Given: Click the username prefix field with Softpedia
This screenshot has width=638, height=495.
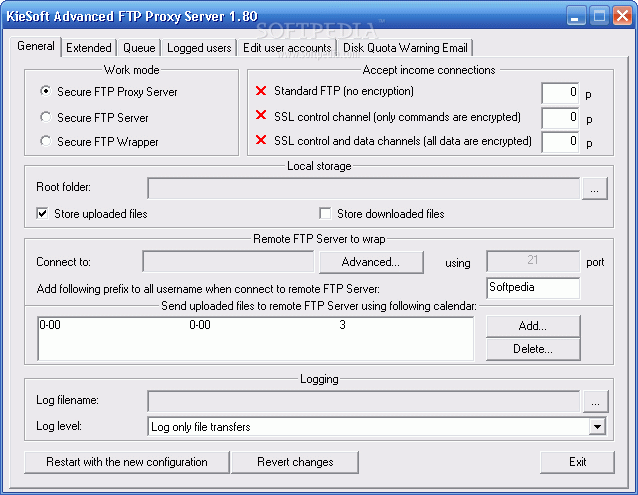Looking at the screenshot, I should click(533, 288).
